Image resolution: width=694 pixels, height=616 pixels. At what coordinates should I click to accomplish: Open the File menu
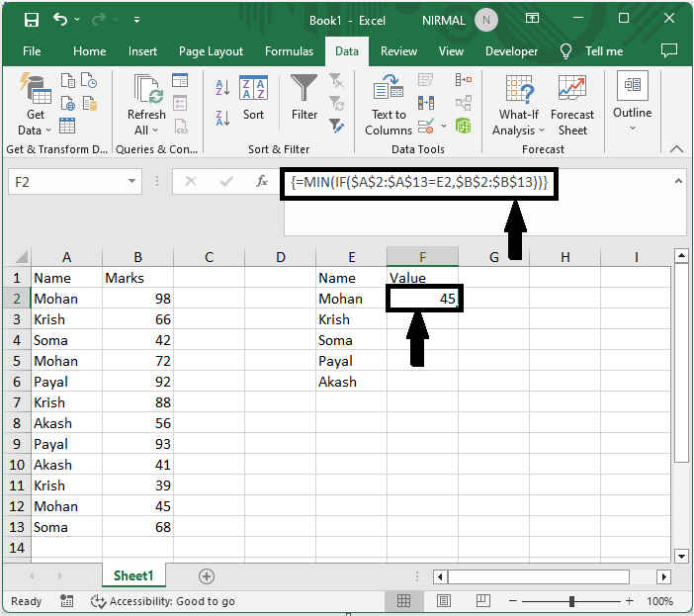[x=32, y=51]
